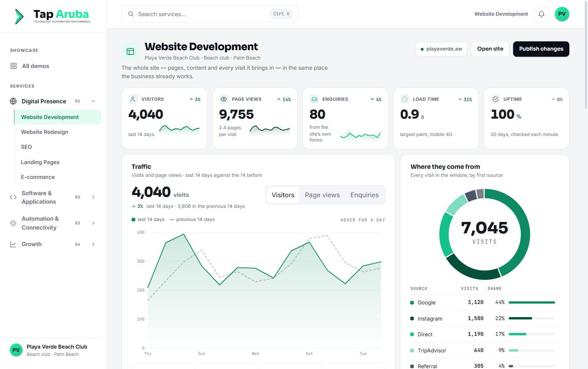This screenshot has width=588, height=369.
Task: Expand the Growth section chevron
Action: click(93, 244)
